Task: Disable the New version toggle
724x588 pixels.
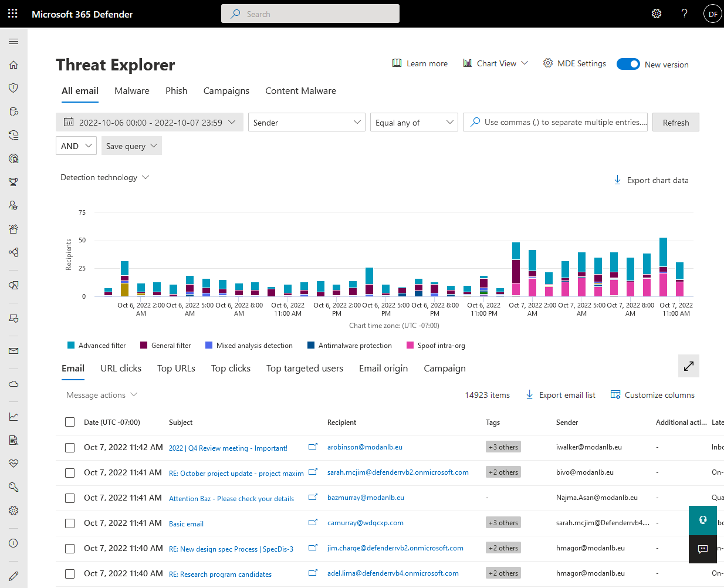Action: pyautogui.click(x=628, y=65)
